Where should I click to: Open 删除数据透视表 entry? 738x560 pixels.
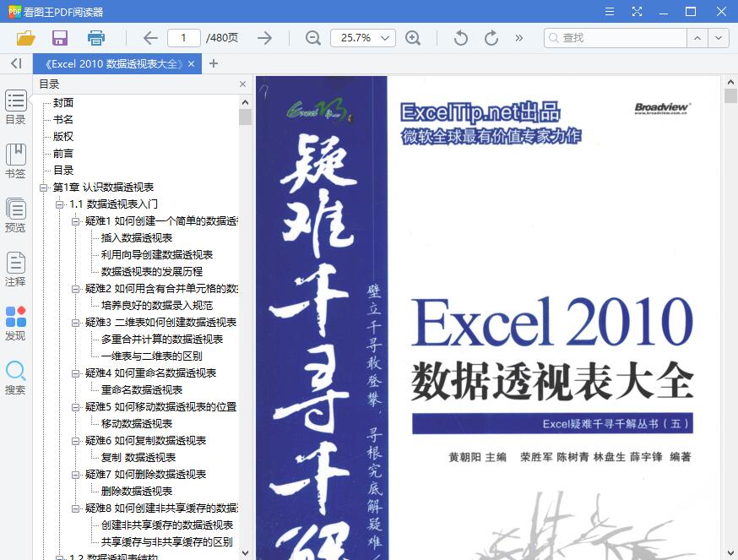[x=137, y=492]
